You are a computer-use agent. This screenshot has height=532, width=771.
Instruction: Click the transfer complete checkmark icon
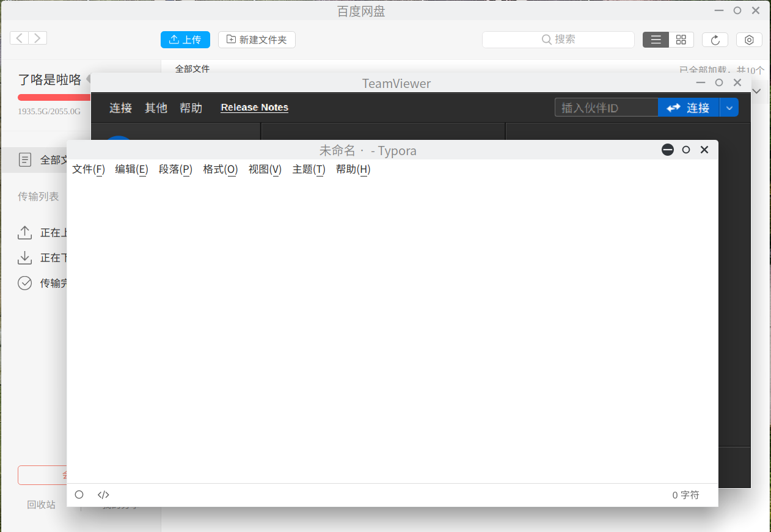click(x=24, y=283)
